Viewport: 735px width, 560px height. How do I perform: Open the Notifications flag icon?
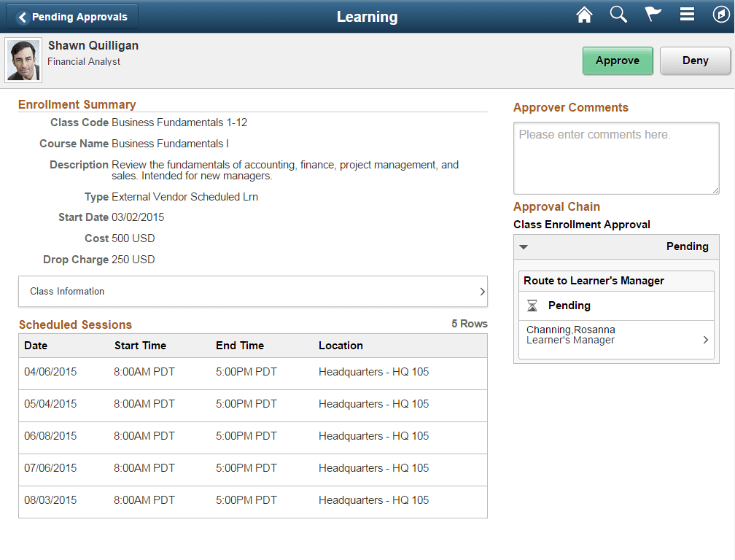click(x=652, y=15)
